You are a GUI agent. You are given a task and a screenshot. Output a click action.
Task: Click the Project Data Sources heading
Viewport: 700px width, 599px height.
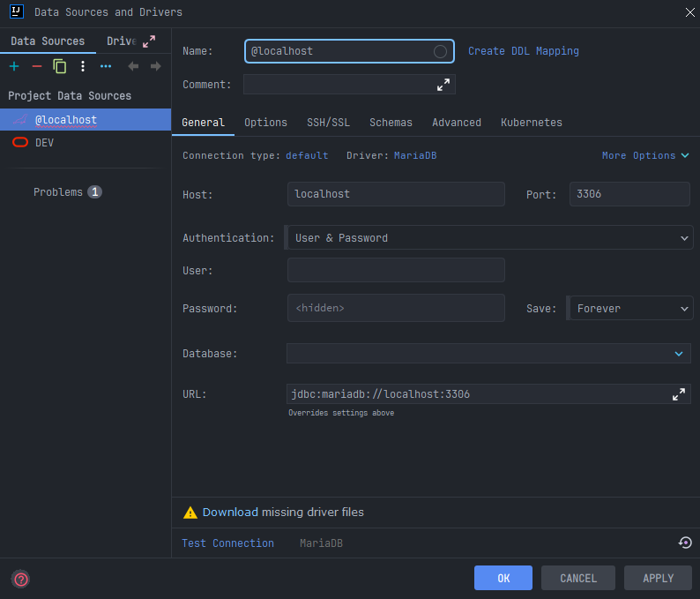[70, 95]
